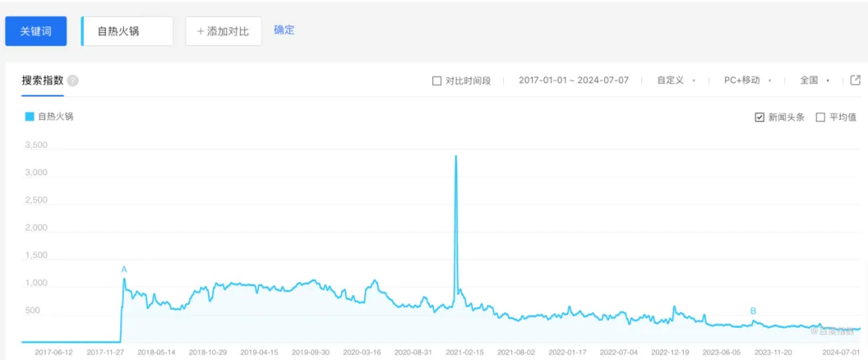Viewport: 868px width, 360px height.
Task: Select the 搜索指数 tab
Action: (x=43, y=80)
